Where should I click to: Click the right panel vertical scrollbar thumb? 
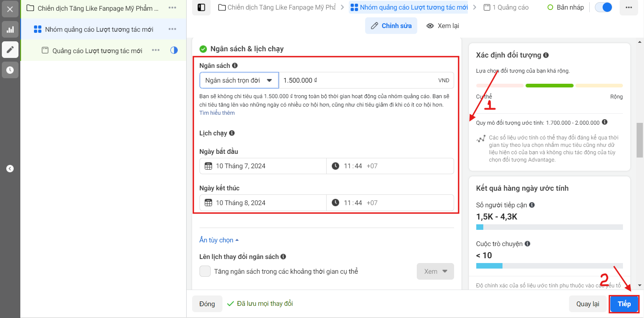tap(640, 140)
